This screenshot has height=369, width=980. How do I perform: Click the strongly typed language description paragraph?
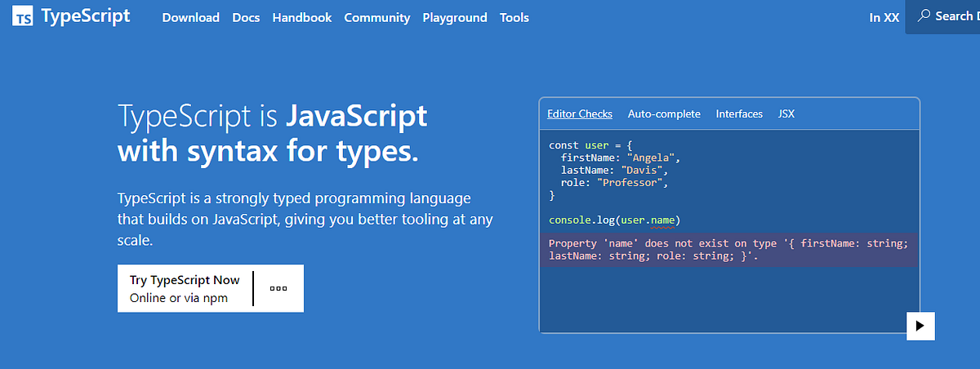[x=305, y=220]
